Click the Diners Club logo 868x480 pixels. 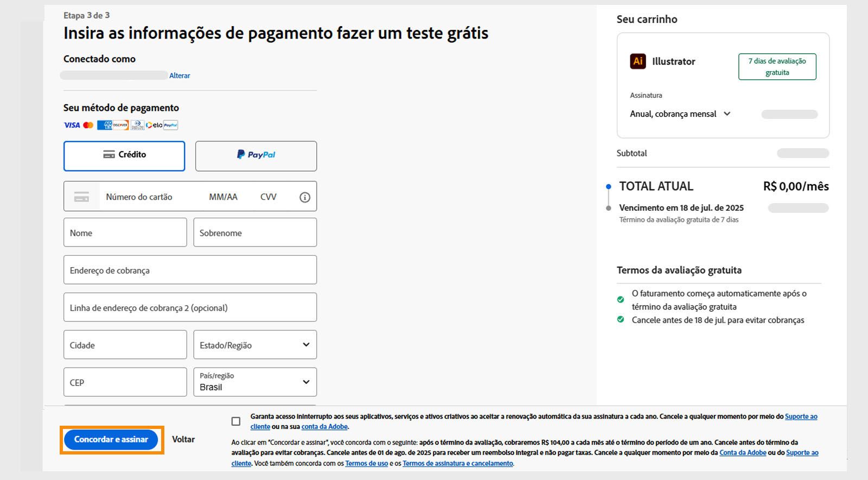[x=137, y=125]
